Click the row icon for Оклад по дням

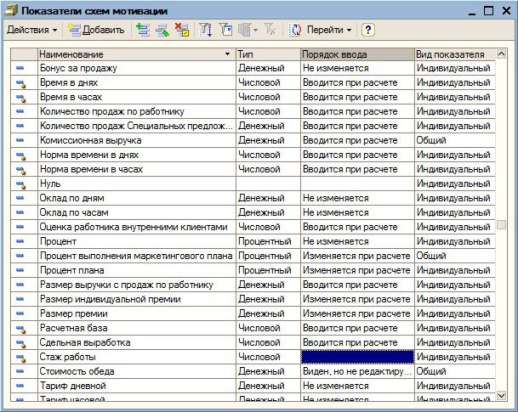pyautogui.click(x=20, y=198)
